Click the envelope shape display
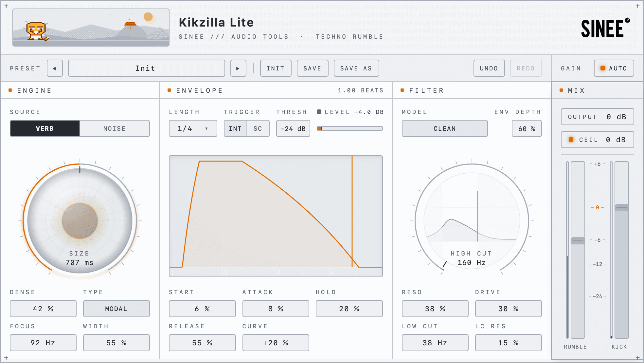This screenshot has width=644, height=363. coord(276,216)
